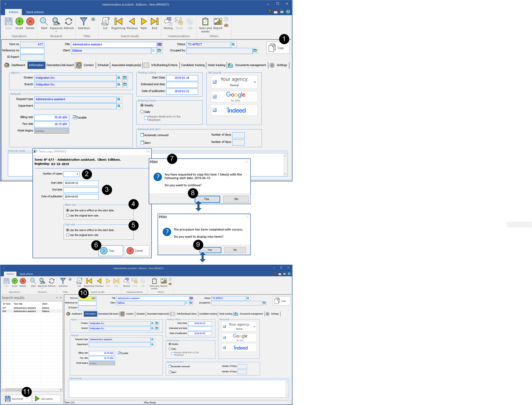532x405 pixels.
Task: Click the Billing rate field in top window
Action: [x=51, y=117]
